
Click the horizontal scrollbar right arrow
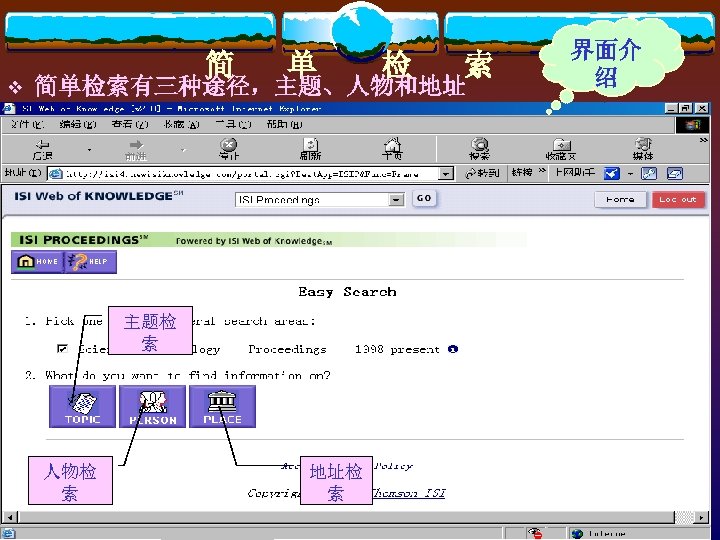[701, 518]
